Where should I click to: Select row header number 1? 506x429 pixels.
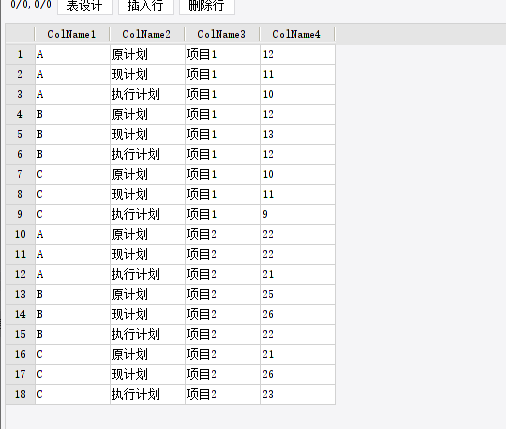pyautogui.click(x=20, y=54)
